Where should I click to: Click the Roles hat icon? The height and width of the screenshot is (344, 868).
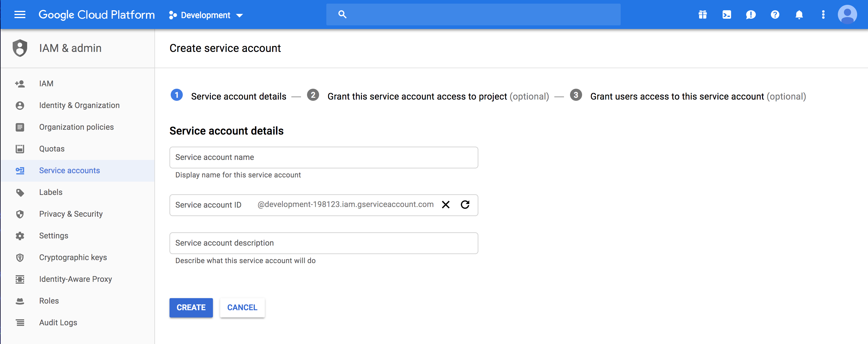20,301
